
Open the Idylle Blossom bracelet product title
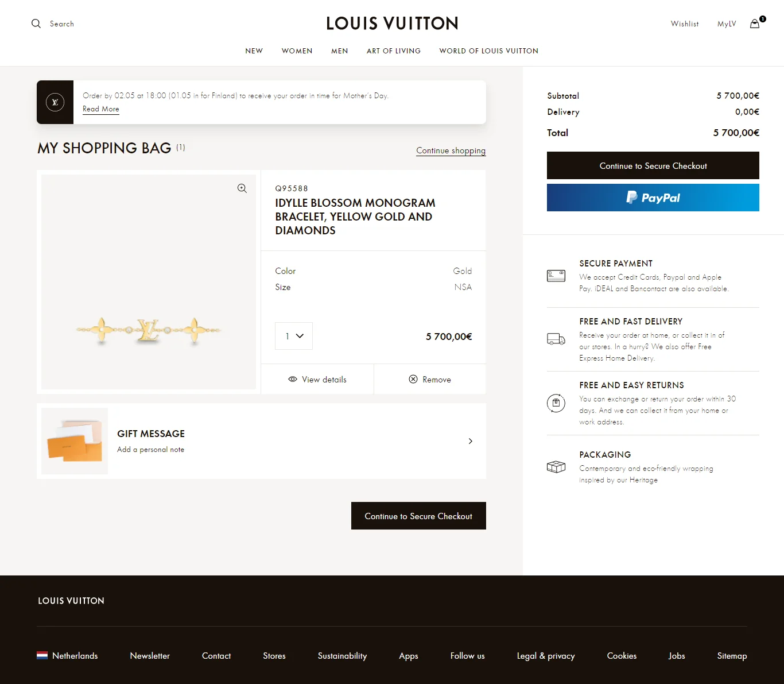(355, 217)
